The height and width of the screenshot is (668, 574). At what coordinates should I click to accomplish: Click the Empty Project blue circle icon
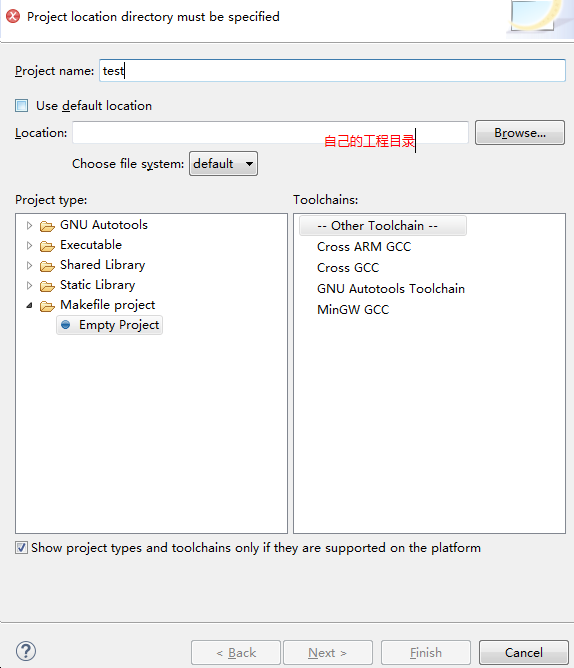[x=66, y=325]
